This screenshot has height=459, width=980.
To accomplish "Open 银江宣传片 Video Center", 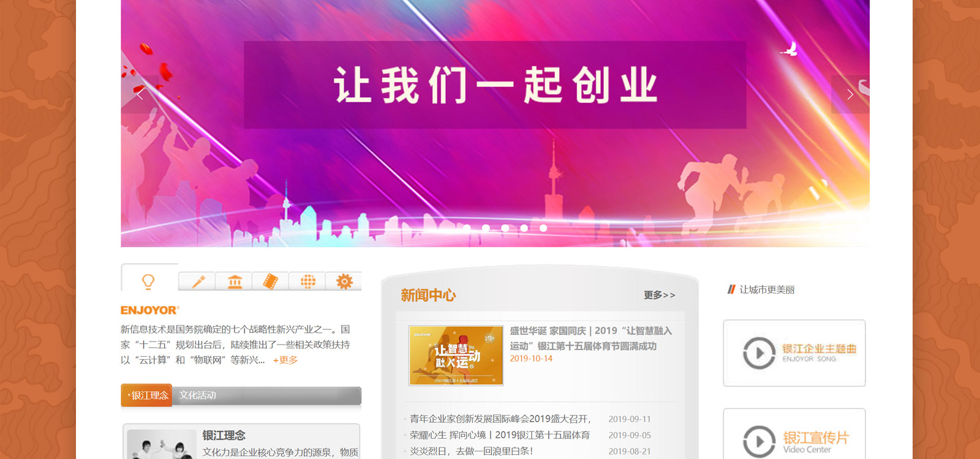I will click(794, 436).
